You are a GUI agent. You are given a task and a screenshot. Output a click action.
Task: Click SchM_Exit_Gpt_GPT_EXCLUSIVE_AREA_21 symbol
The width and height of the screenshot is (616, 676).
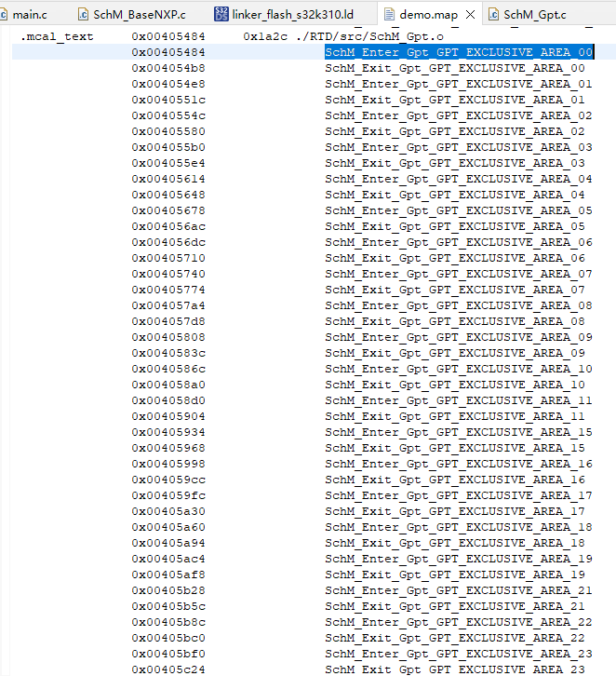[x=455, y=606]
